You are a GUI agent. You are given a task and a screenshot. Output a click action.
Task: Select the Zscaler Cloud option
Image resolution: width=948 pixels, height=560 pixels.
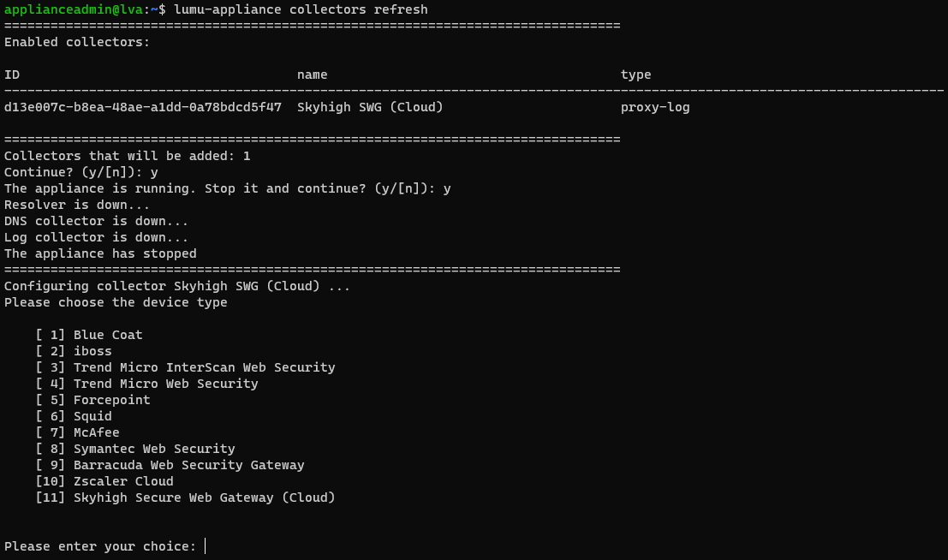point(123,481)
